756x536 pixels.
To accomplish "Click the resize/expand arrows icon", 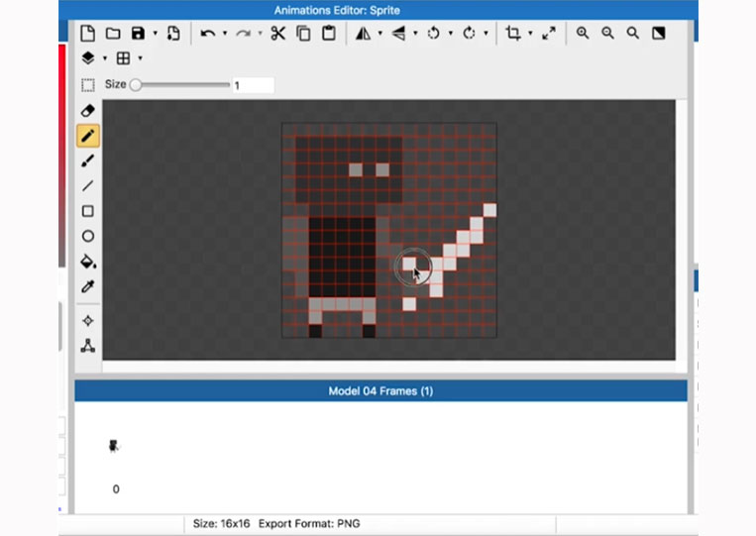I will tap(549, 34).
